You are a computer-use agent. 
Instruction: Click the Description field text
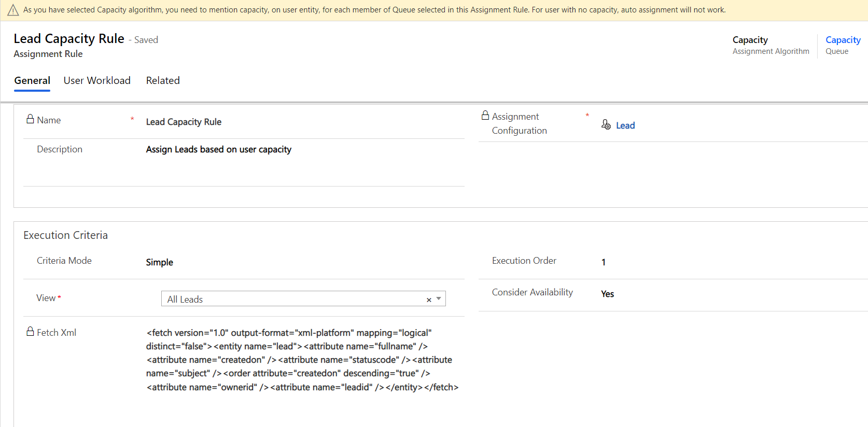[x=218, y=149]
